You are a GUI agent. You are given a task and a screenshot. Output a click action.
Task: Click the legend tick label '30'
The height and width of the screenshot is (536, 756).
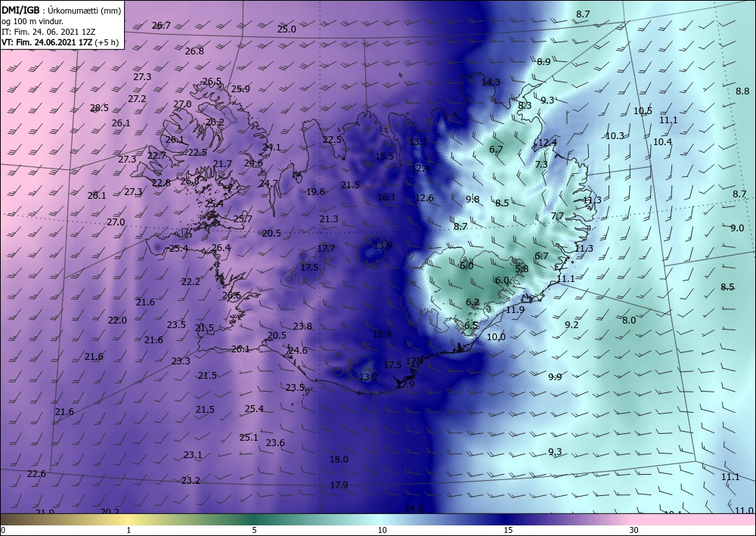[634, 530]
